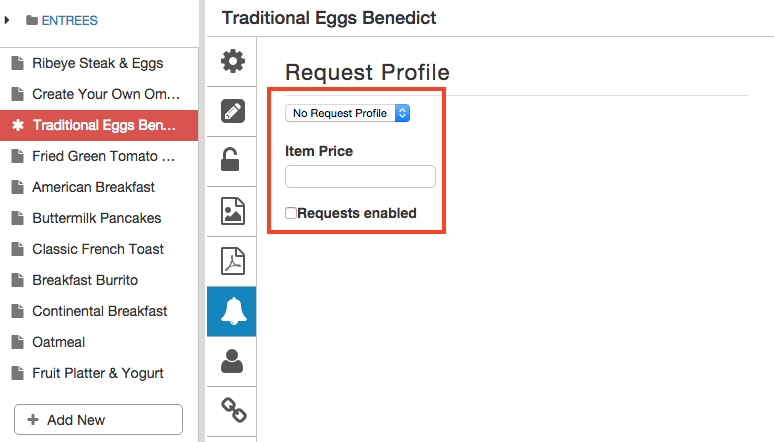Open the chain link tab
The image size is (774, 442).
232,411
